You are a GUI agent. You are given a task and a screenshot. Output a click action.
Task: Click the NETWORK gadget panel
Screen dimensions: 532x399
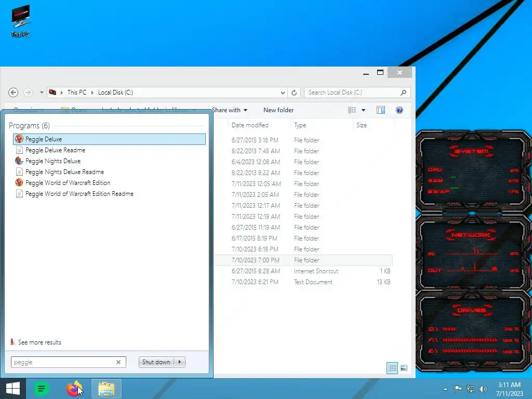(x=473, y=252)
